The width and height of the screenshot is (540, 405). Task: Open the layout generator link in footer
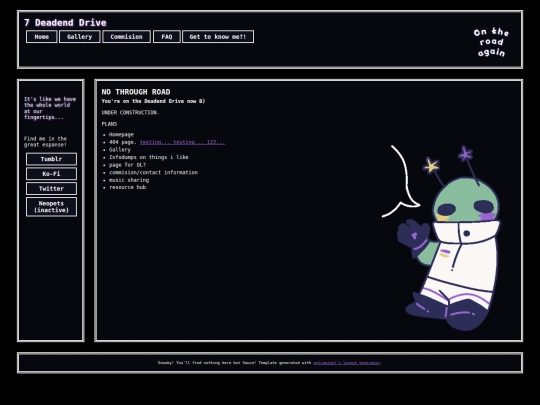coord(346,363)
